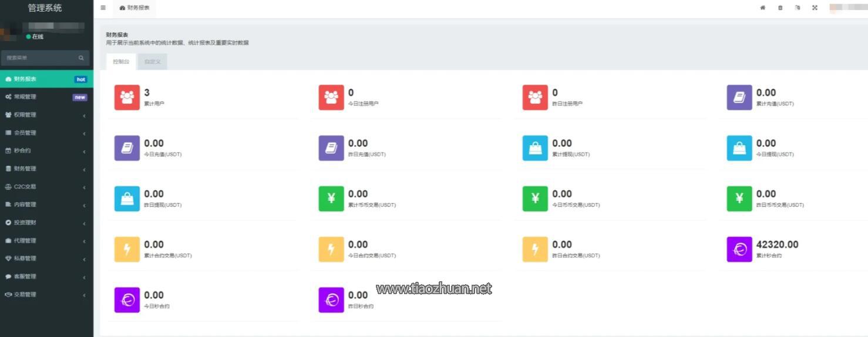868x337 pixels.
Task: Click the new badge beside 常规管理
Action: pyautogui.click(x=80, y=97)
